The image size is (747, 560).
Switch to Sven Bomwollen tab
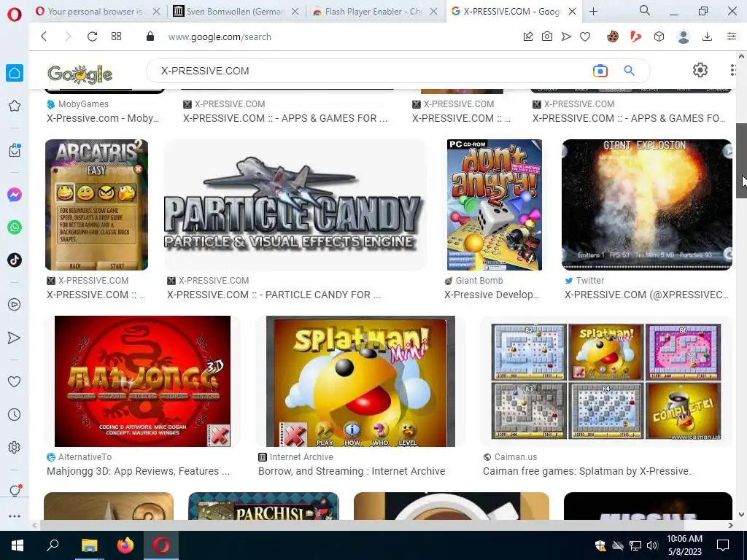(236, 12)
